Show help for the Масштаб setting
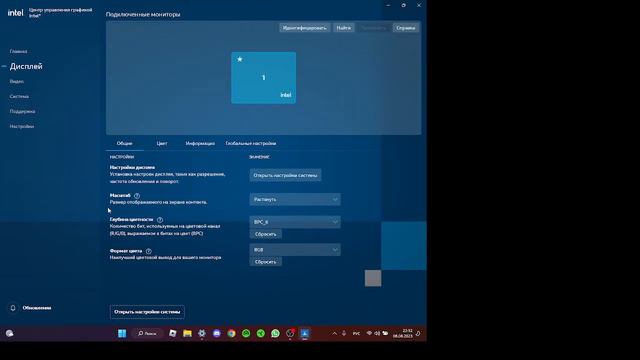This screenshot has height=360, width=640. point(137,196)
